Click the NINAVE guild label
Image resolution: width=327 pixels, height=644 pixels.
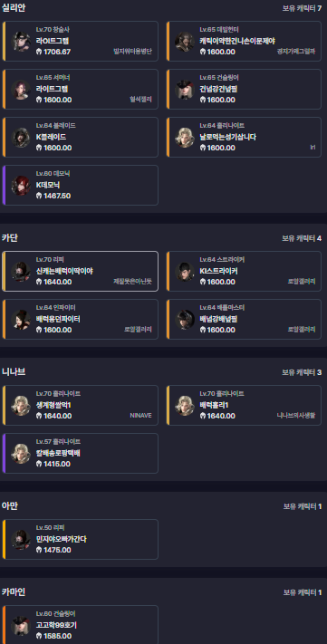pos(140,416)
